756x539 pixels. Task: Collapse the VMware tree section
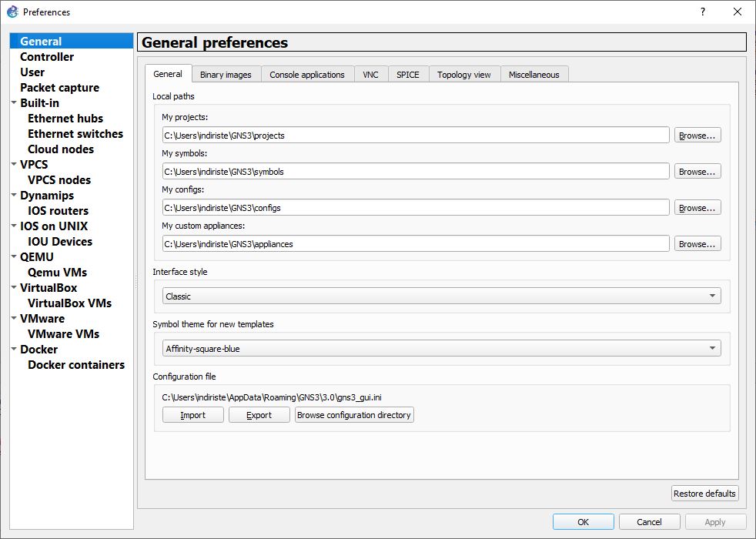coord(14,319)
